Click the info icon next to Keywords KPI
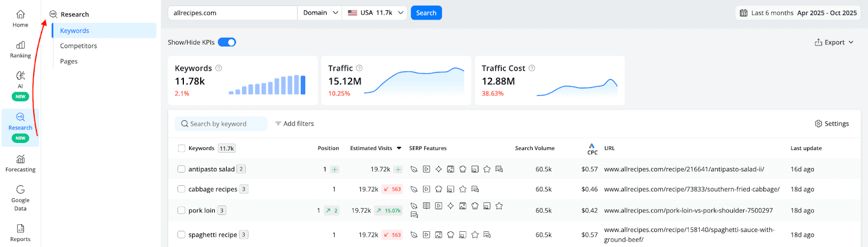868x247 pixels. pyautogui.click(x=219, y=68)
